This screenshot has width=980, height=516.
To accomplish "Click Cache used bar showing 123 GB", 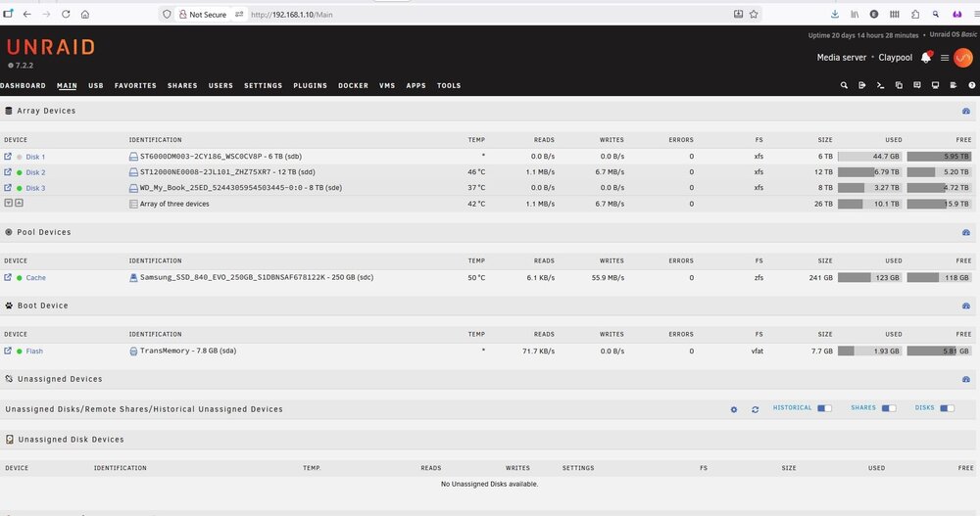I will [x=869, y=277].
